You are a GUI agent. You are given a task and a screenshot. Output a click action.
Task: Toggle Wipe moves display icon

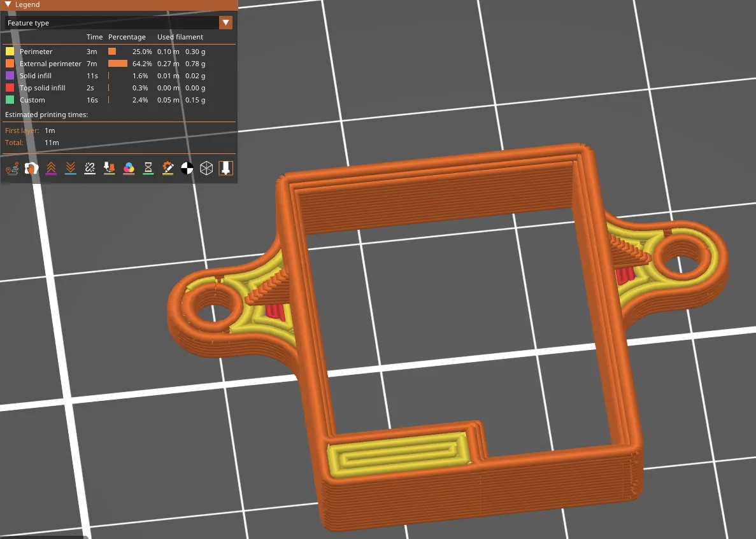pyautogui.click(x=31, y=168)
